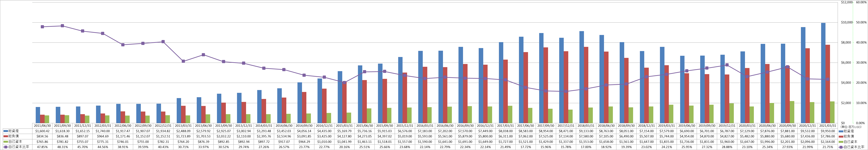Select the $1,463.11 equity cell

pyautogui.click(x=365, y=142)
